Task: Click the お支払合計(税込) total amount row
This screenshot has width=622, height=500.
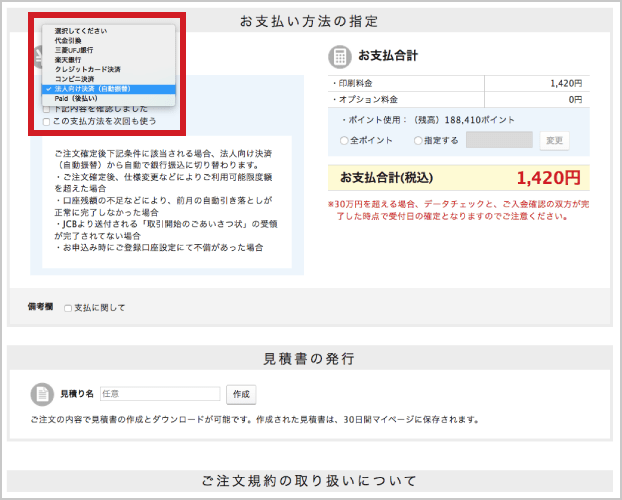Action: tap(459, 178)
